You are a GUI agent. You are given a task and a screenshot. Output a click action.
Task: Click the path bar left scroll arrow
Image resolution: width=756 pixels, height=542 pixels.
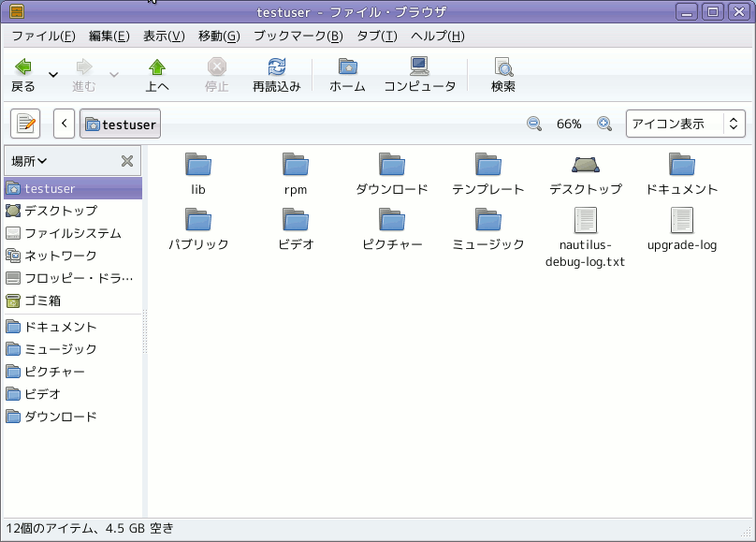[65, 124]
